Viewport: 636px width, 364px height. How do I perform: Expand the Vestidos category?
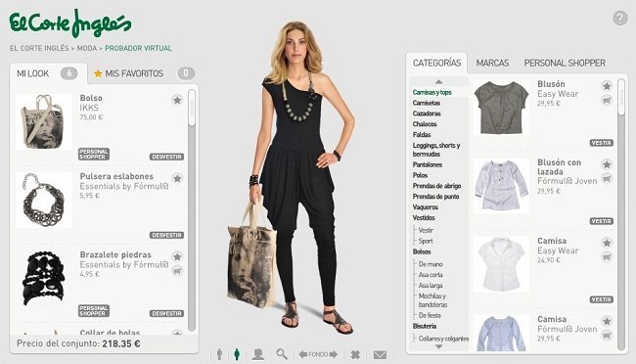pos(424,218)
